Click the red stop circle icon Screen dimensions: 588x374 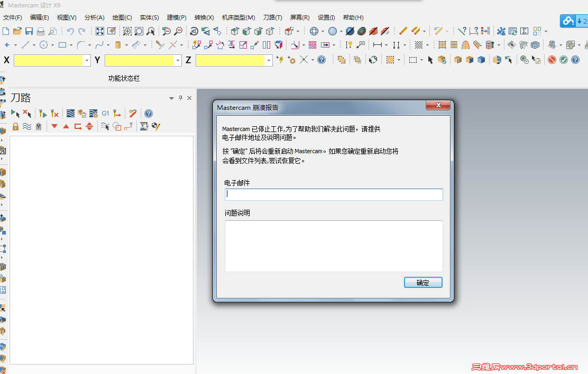[x=552, y=60]
